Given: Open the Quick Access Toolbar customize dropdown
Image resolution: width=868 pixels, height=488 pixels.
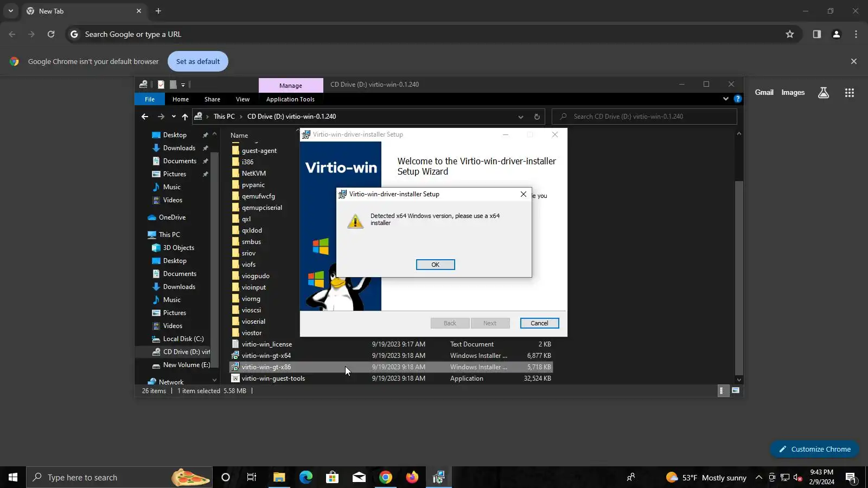Looking at the screenshot, I should (183, 85).
